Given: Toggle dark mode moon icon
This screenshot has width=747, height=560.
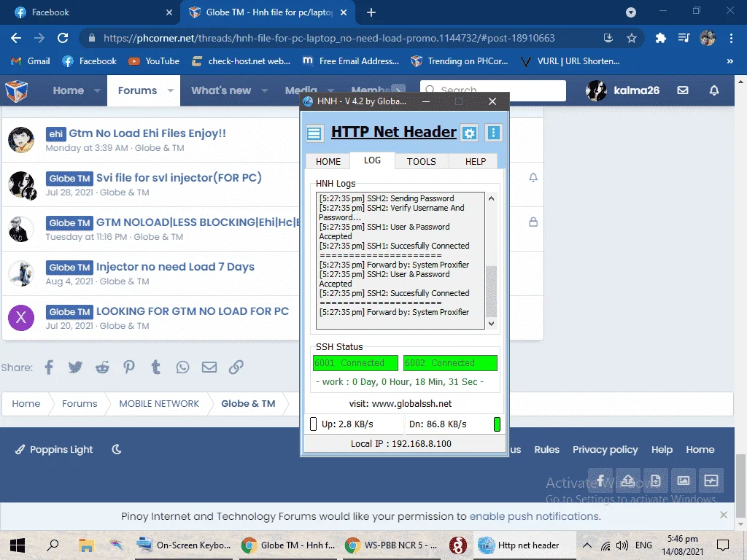Looking at the screenshot, I should (x=117, y=449).
